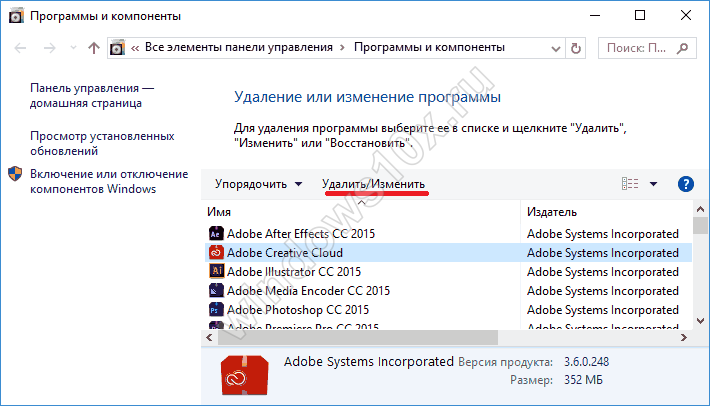The height and width of the screenshot is (406, 710).
Task: Click vertical scrollbar down arrow
Action: click(x=700, y=320)
